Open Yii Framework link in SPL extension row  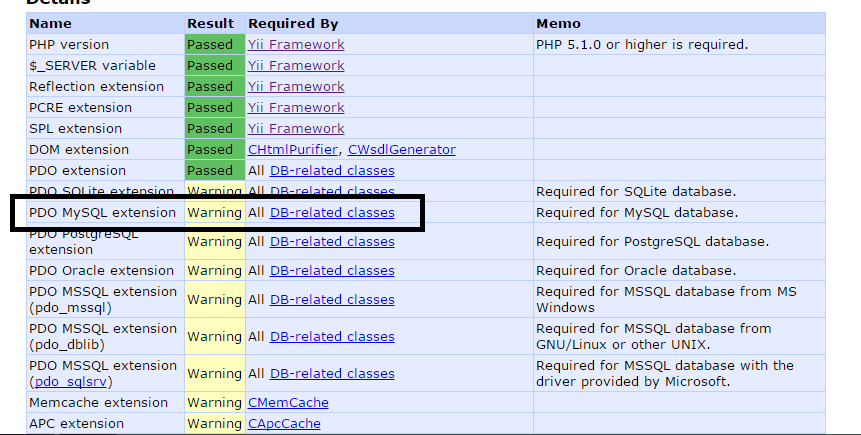[x=296, y=128]
